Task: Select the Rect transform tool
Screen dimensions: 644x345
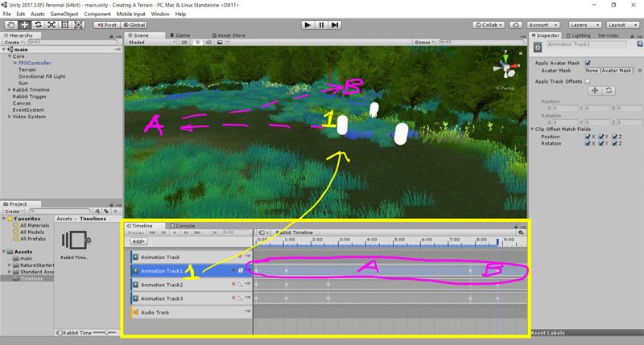Action: coord(65,25)
